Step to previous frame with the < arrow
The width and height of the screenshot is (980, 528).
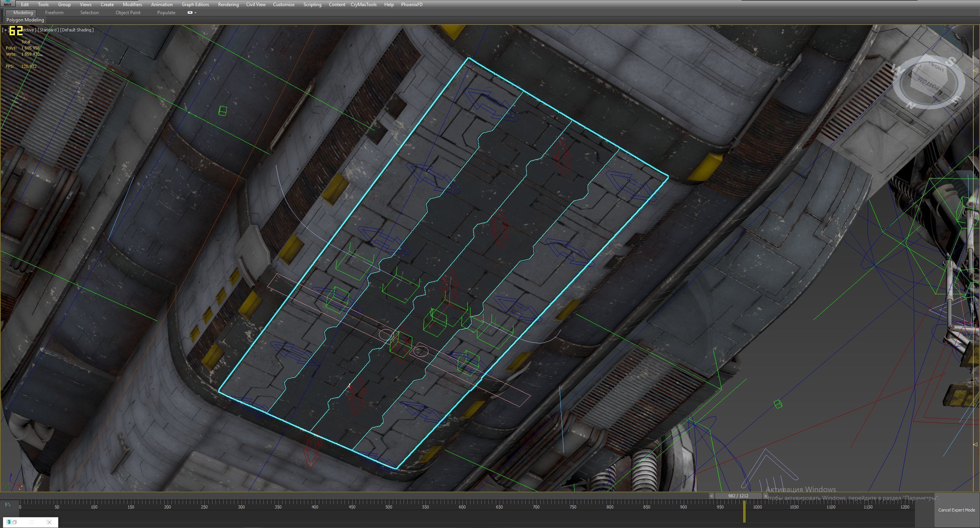coord(711,496)
